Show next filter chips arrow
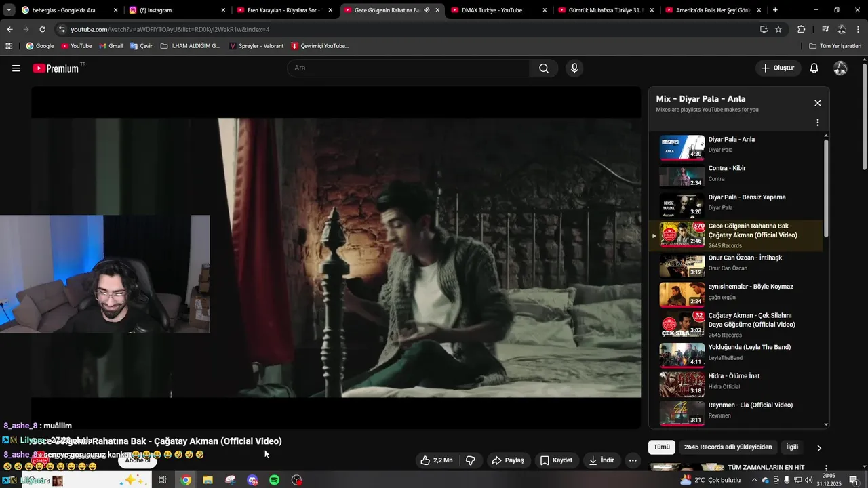The width and height of the screenshot is (868, 488). pyautogui.click(x=818, y=448)
